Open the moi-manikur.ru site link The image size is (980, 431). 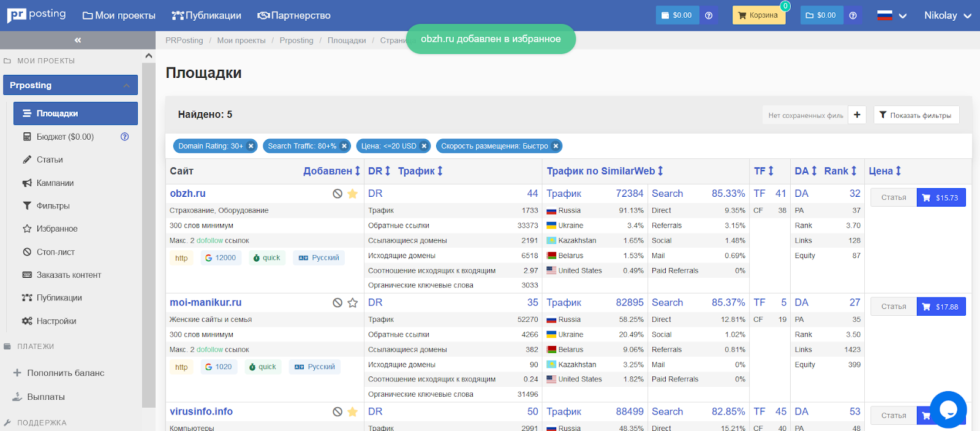point(206,302)
